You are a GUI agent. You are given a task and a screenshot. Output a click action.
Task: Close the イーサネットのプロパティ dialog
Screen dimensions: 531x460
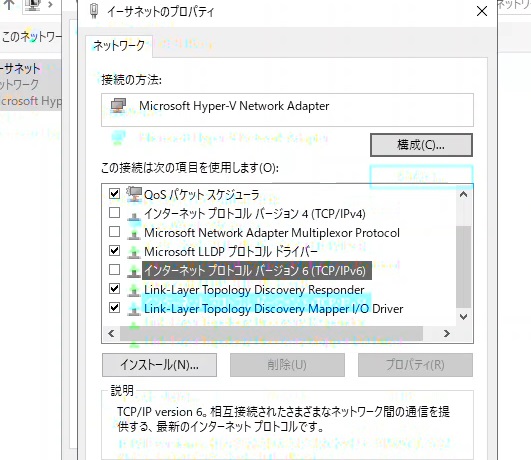click(x=482, y=11)
